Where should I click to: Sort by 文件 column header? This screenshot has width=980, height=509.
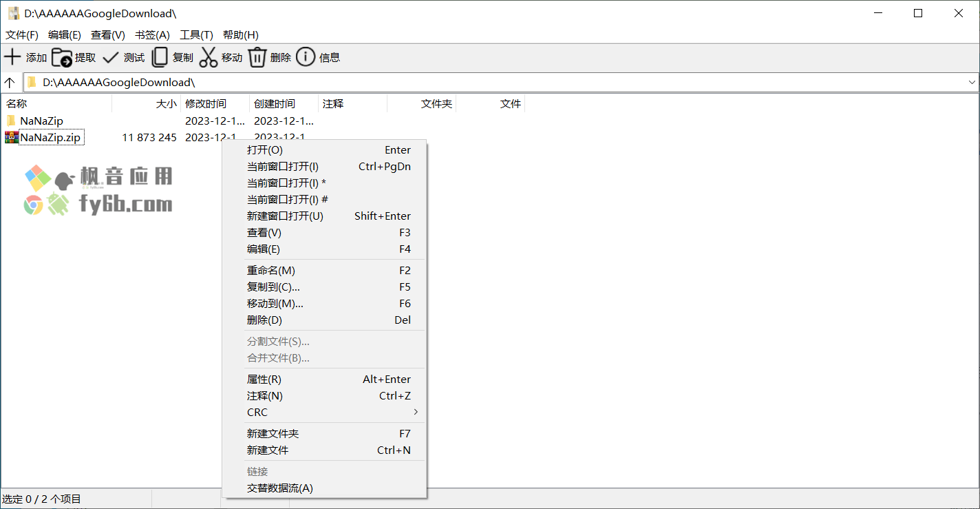(x=490, y=103)
